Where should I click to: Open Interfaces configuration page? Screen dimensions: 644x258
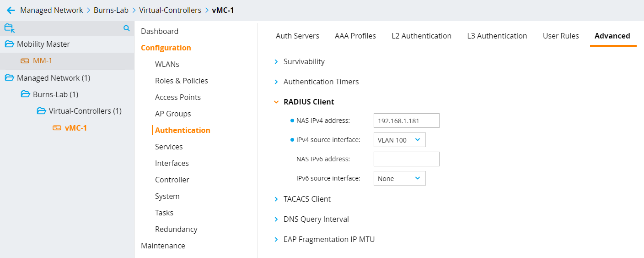tap(172, 163)
